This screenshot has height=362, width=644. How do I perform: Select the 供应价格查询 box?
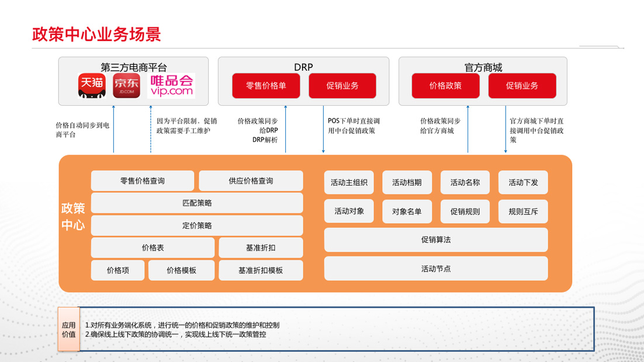click(251, 181)
